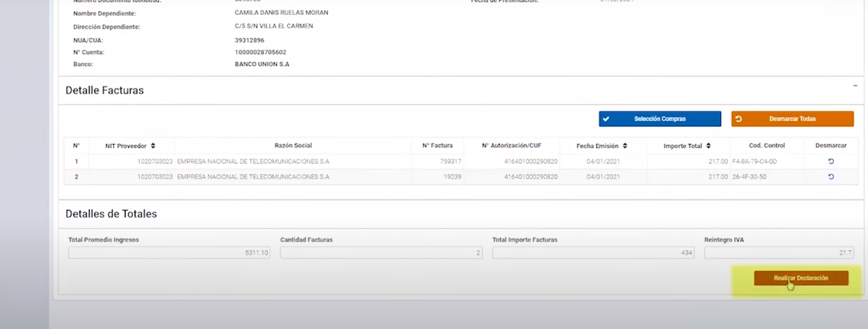This screenshot has width=868, height=329.
Task: Click control code 26-4F-30-50 cell
Action: 766,177
